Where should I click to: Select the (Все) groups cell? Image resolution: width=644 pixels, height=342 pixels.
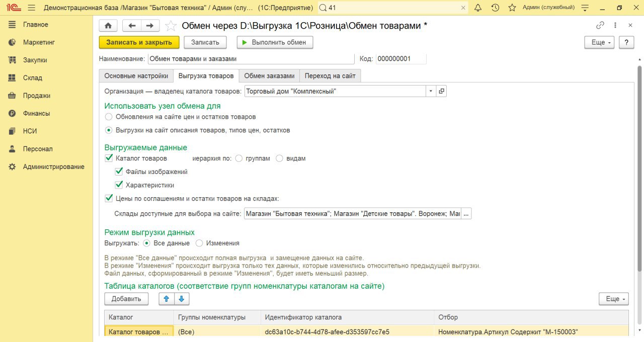coord(217,332)
